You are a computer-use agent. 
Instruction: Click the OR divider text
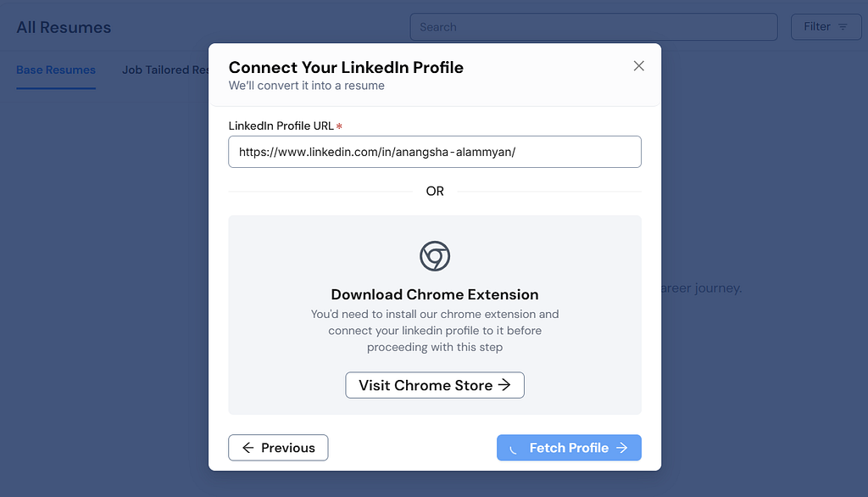click(x=435, y=191)
